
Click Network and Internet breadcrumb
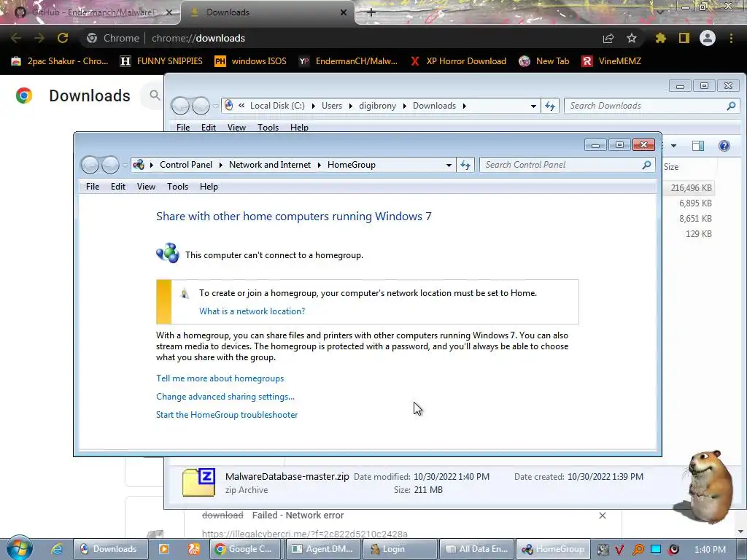270,165
